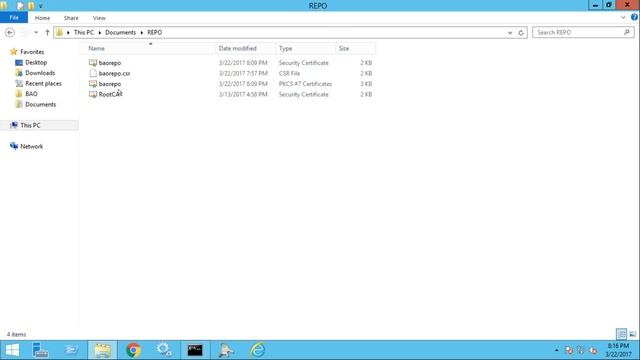
Task: Click the taskbar clock showing 8:16 PM
Action: 619,350
